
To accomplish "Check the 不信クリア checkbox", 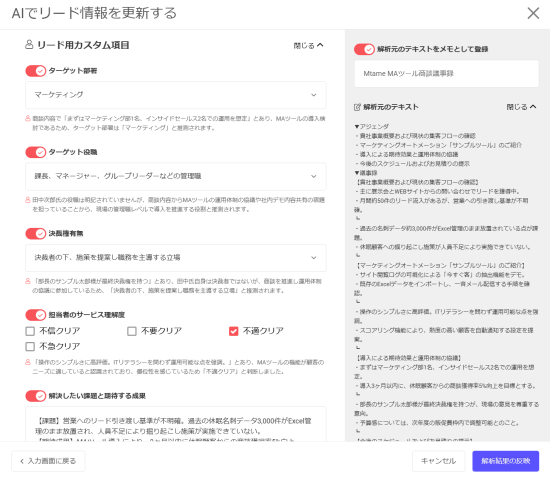I will (x=30, y=331).
